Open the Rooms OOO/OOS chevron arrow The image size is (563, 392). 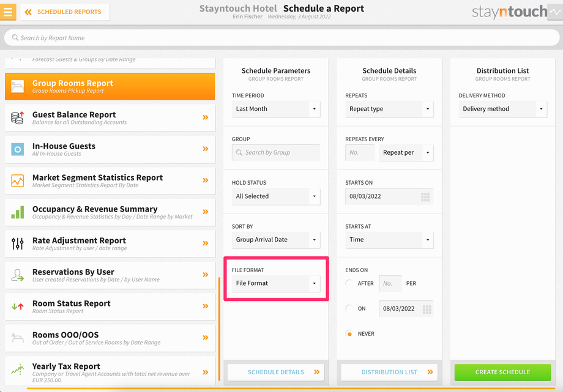[x=206, y=338]
